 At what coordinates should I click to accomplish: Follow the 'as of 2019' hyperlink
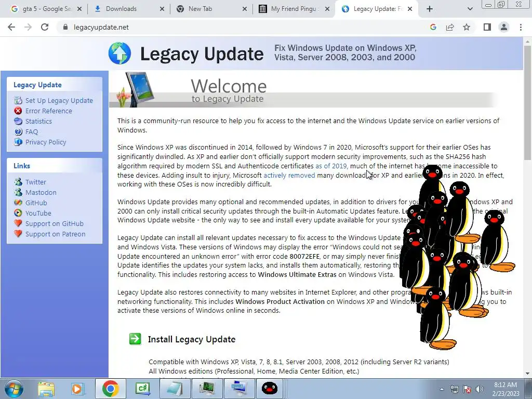pyautogui.click(x=331, y=166)
